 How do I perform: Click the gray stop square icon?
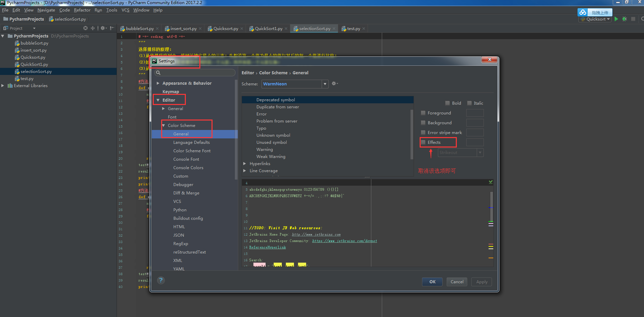click(633, 19)
